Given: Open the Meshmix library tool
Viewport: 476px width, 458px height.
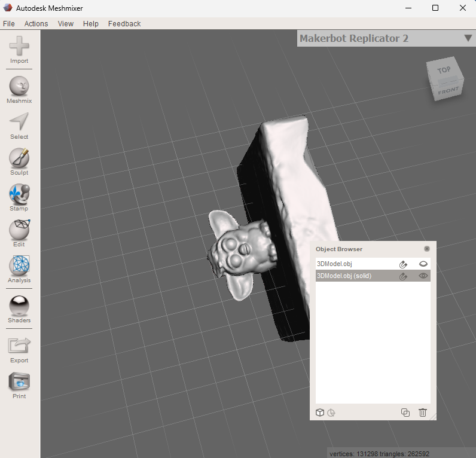Looking at the screenshot, I should (19, 90).
